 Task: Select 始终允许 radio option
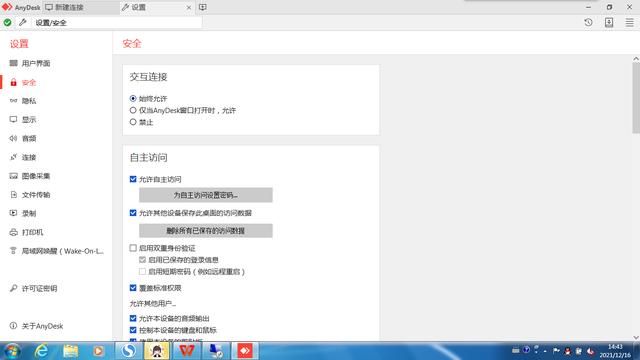pyautogui.click(x=133, y=98)
